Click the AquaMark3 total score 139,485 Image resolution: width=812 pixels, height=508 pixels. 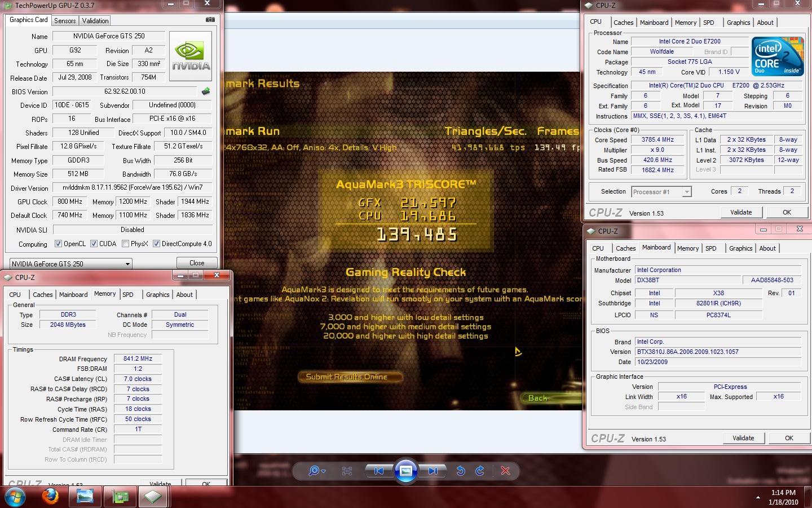417,235
